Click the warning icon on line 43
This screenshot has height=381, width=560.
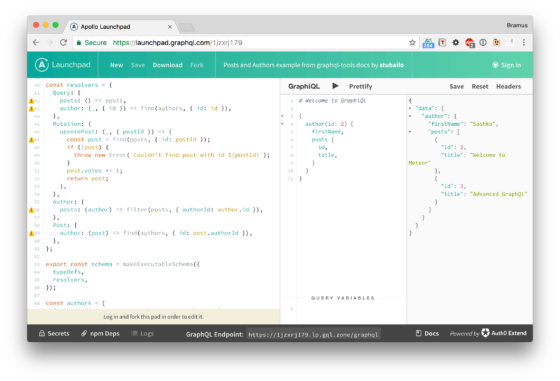click(x=31, y=109)
